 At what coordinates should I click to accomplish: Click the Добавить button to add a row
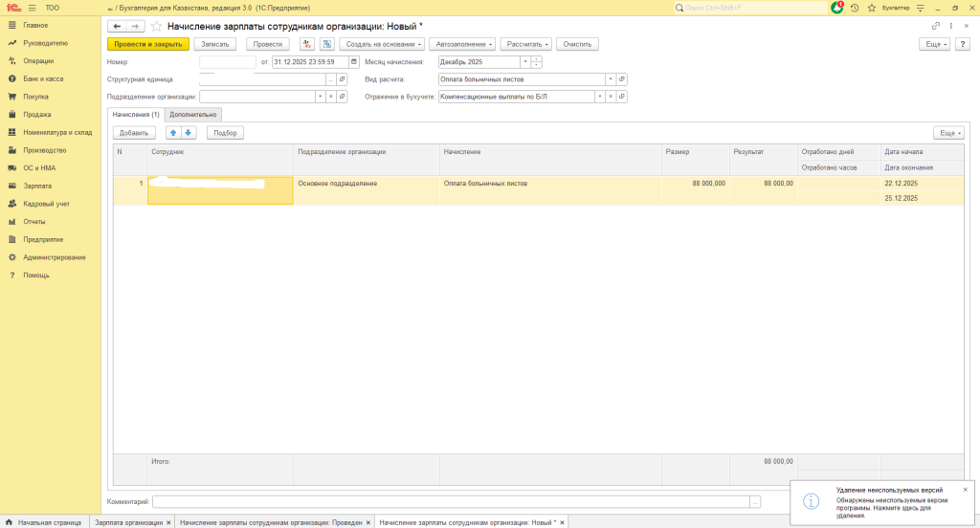coord(134,133)
